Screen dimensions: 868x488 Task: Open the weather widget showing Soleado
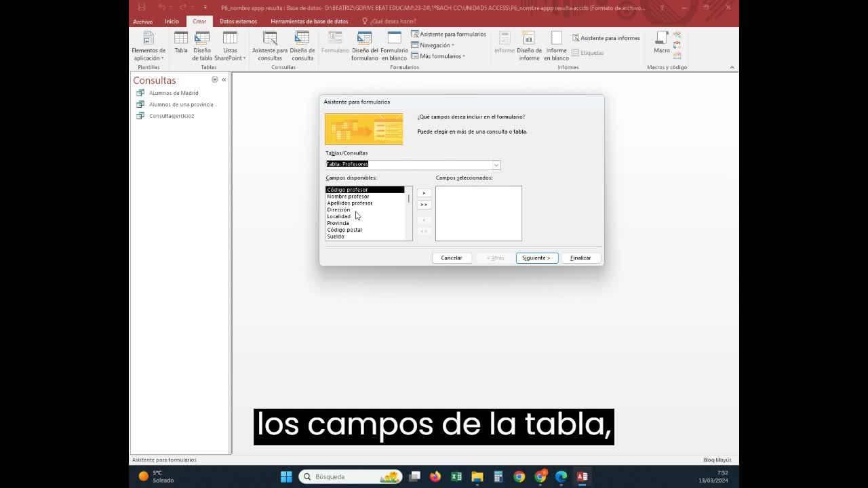[x=157, y=476]
